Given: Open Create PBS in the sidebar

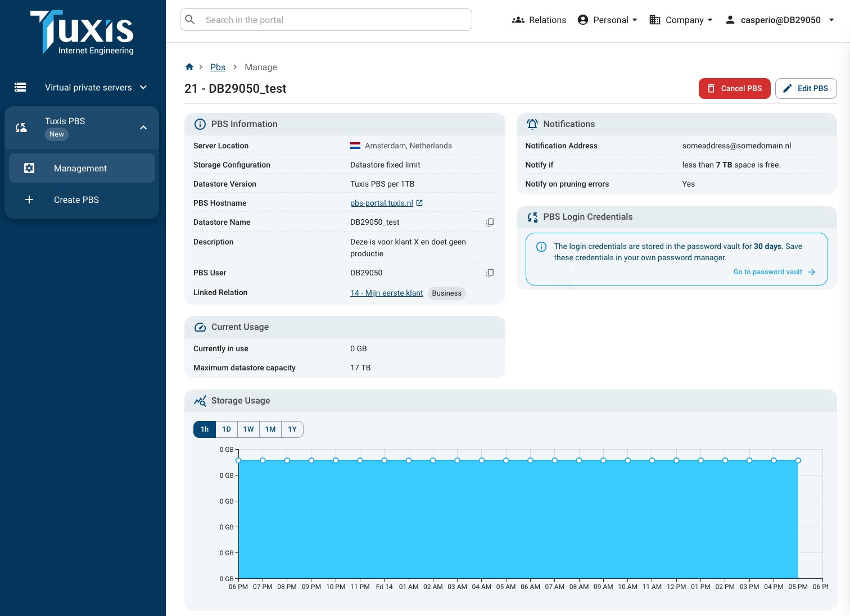Looking at the screenshot, I should (x=82, y=200).
